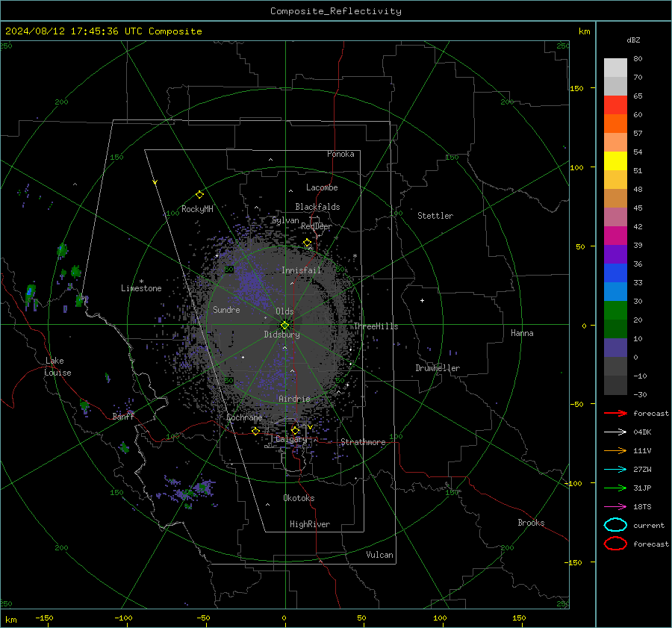Image resolution: width=672 pixels, height=628 pixels.
Task: Click the yellow diamond marker near RockyMH
Action: [x=199, y=195]
